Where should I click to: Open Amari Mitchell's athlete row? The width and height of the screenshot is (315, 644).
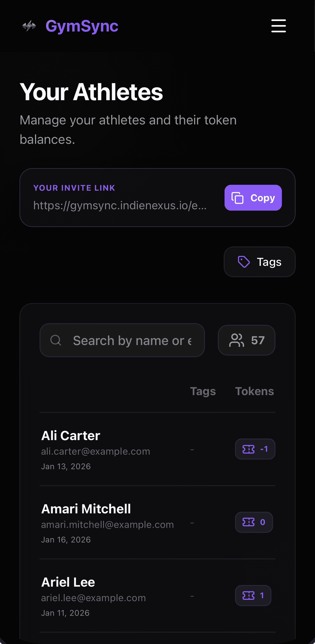coord(86,509)
